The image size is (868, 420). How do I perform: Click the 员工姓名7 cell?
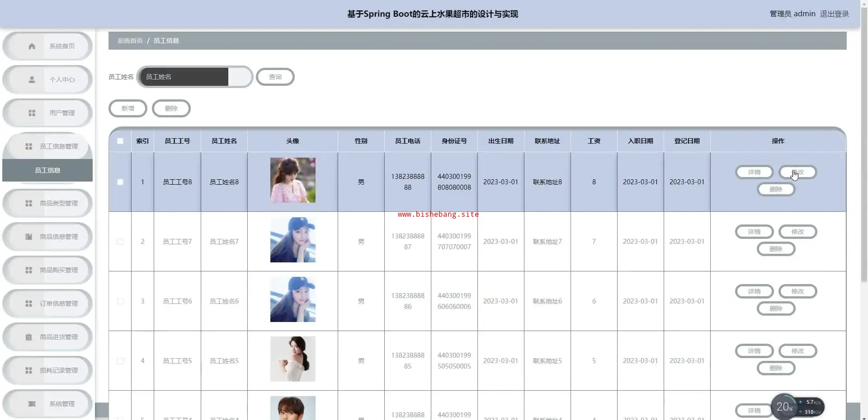[224, 242]
